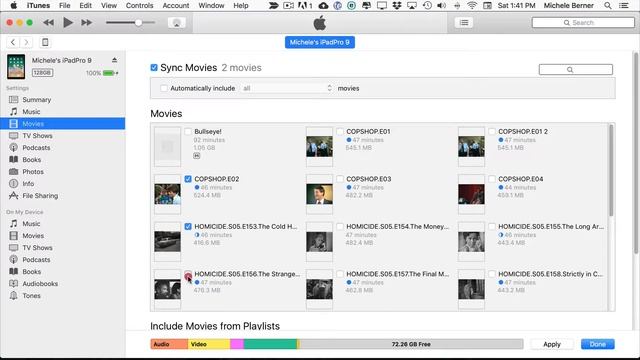Open the Up Next list icon
Viewport: 640px width, 360px height.
[464, 22]
